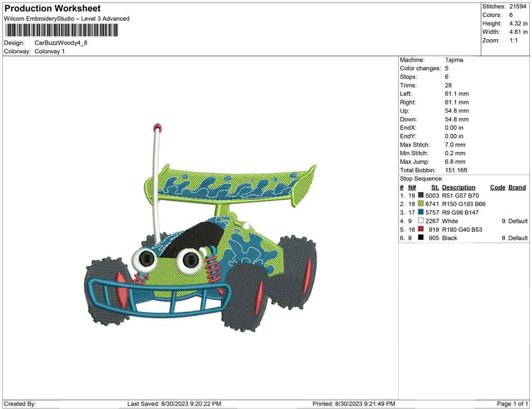
Task: Click the green swatch R150 G193 B66
Action: pos(421,203)
